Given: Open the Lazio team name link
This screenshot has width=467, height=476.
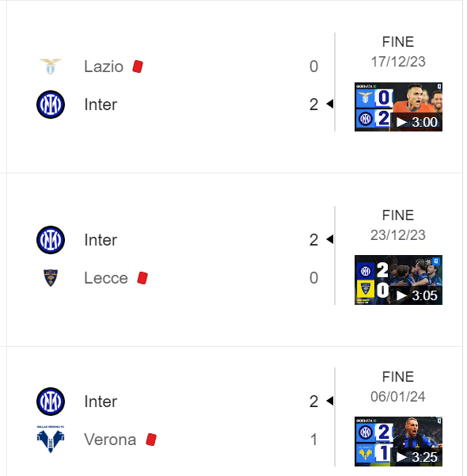Looking at the screenshot, I should (x=104, y=67).
